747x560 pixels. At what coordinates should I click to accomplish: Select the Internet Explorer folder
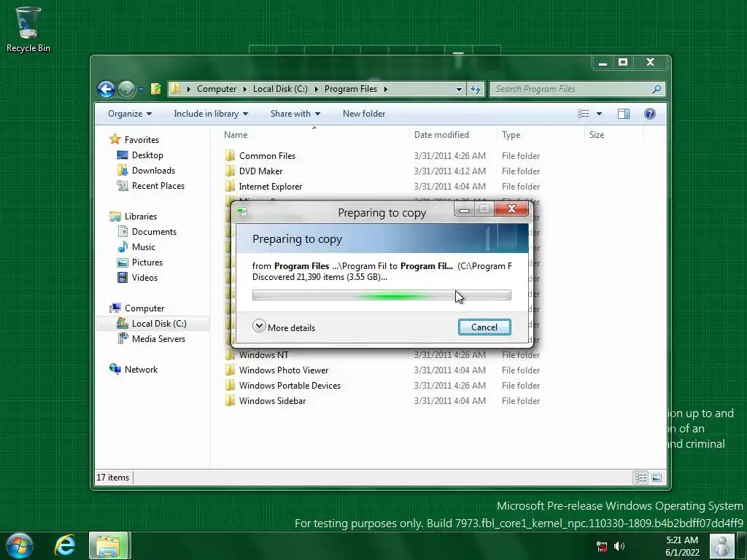pos(271,186)
